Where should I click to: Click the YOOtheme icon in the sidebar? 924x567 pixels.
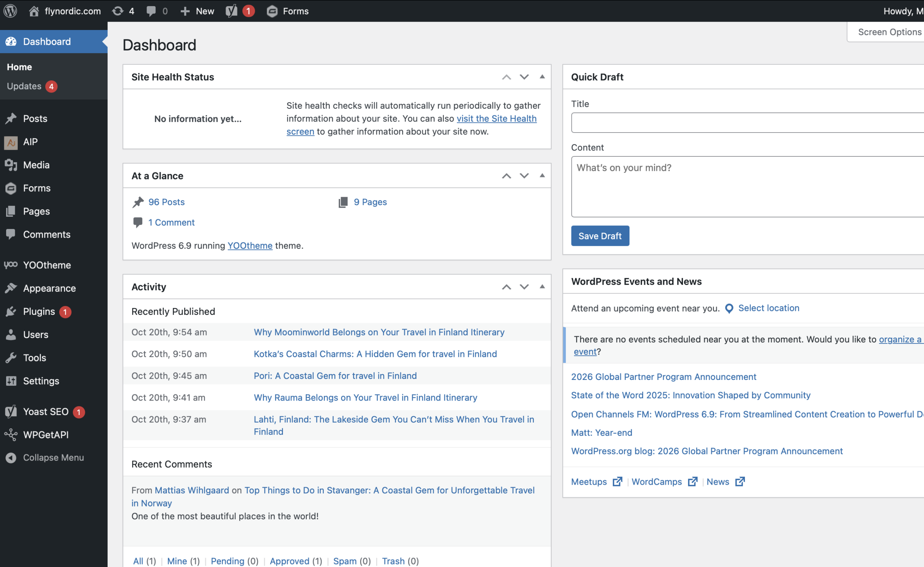[11, 265]
